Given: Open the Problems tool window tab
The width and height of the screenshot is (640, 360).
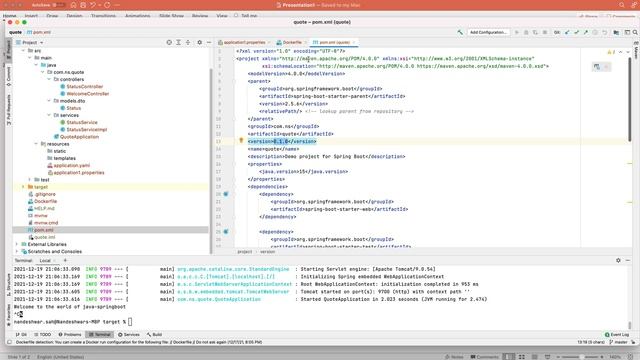Looking at the screenshot, I should coord(70,334).
